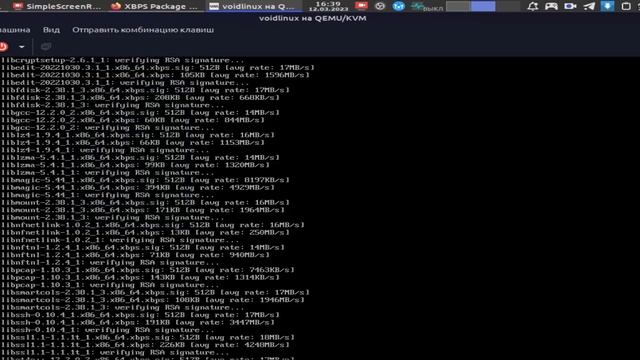
Task: Click line 'libgcc-12.2.0_2: verifying RSA signature...'
Action: pos(108,128)
